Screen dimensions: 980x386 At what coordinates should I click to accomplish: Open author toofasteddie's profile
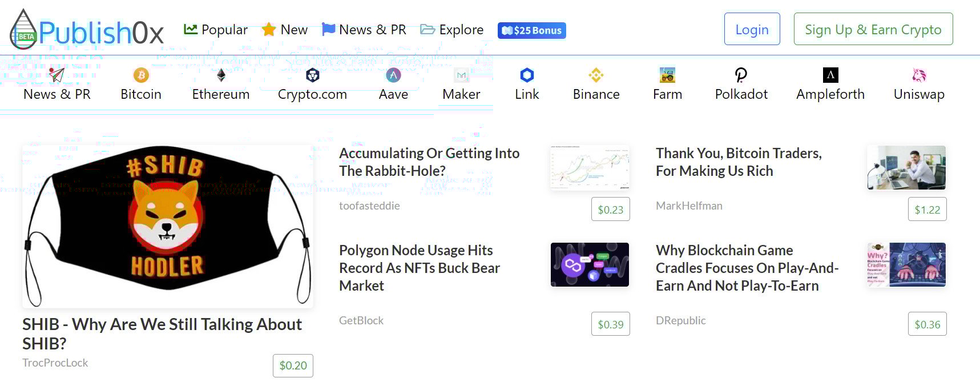coord(369,206)
